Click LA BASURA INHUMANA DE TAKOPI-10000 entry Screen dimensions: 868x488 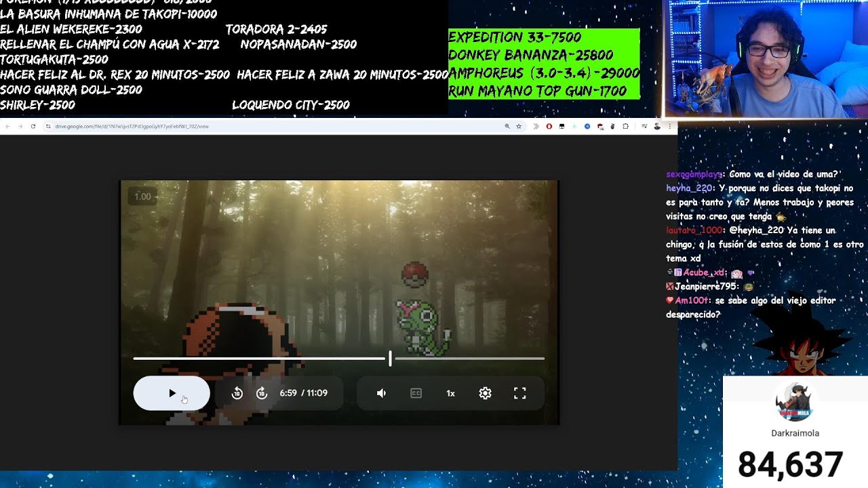click(108, 14)
